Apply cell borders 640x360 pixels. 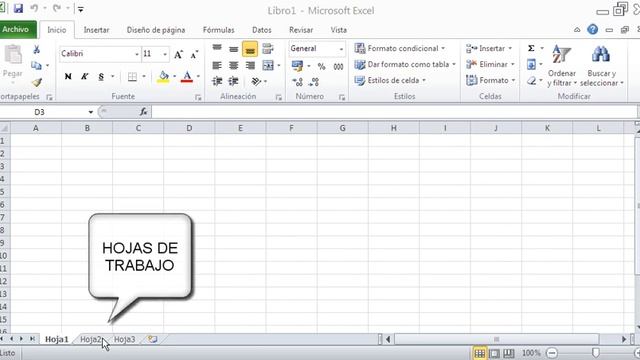point(132,76)
